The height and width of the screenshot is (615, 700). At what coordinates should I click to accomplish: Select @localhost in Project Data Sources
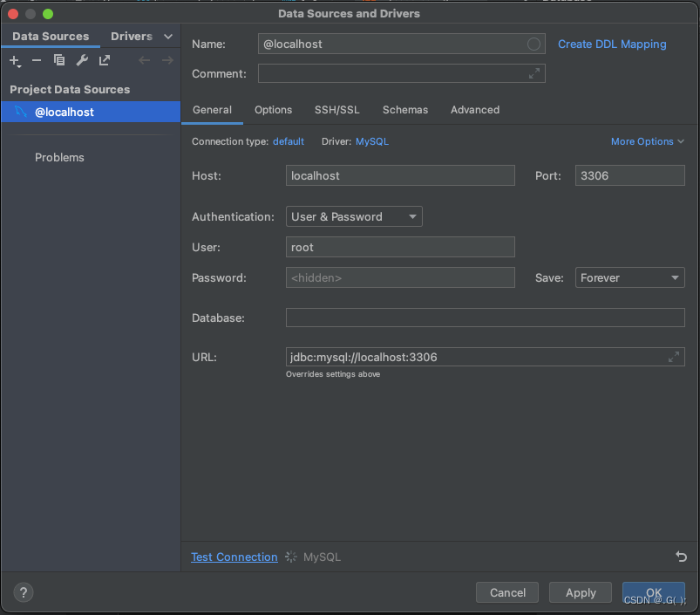[91, 112]
